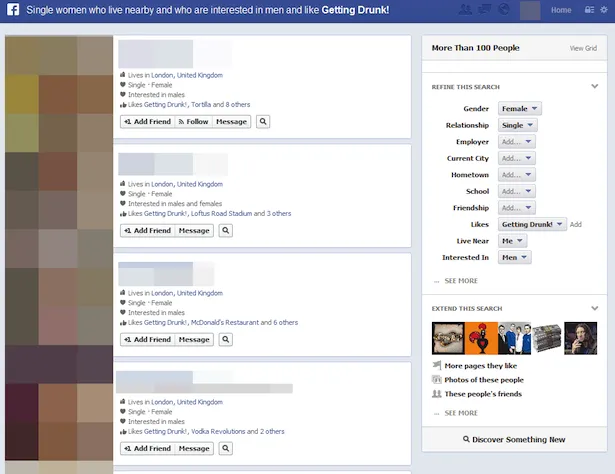Click search icon in Loftus Road Stadium result

point(226,231)
